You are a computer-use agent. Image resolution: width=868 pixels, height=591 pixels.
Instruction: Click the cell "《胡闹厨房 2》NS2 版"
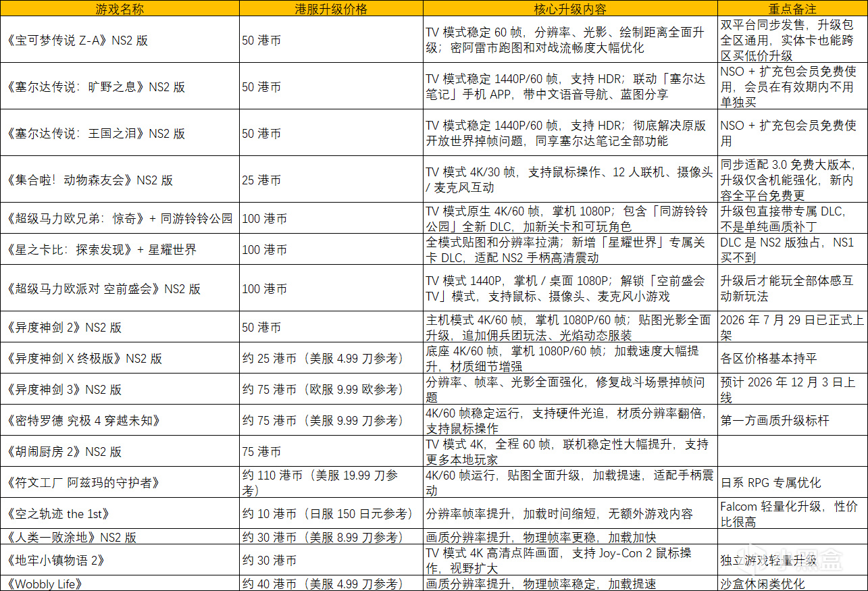pyautogui.click(x=120, y=451)
